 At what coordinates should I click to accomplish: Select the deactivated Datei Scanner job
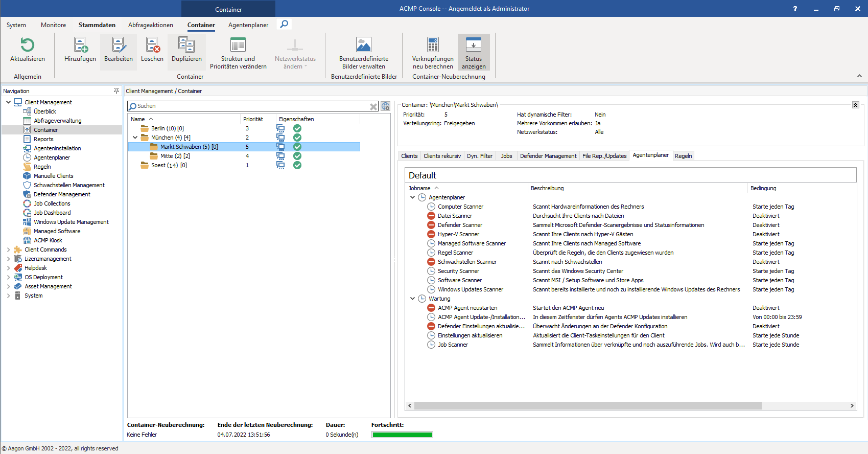point(455,216)
